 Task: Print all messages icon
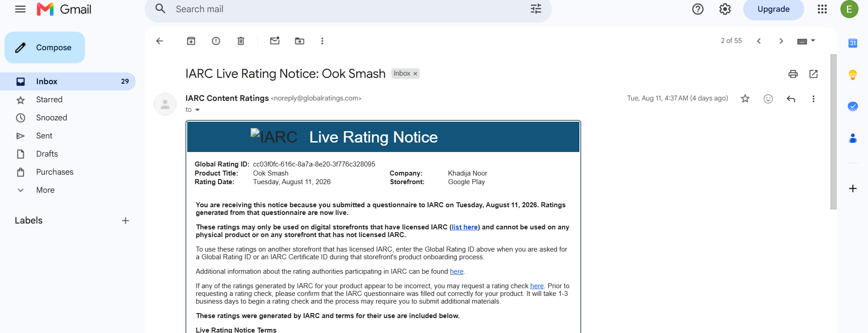[793, 74]
